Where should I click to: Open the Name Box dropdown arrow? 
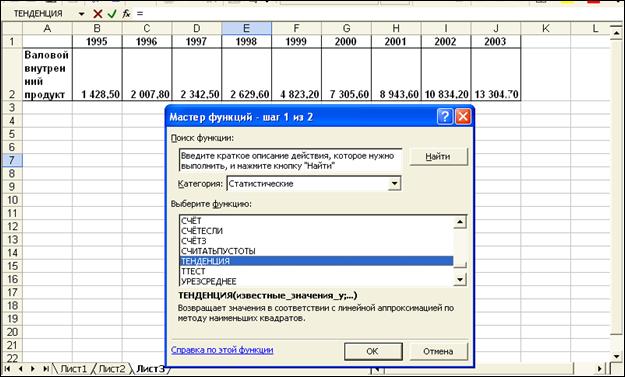pos(81,14)
